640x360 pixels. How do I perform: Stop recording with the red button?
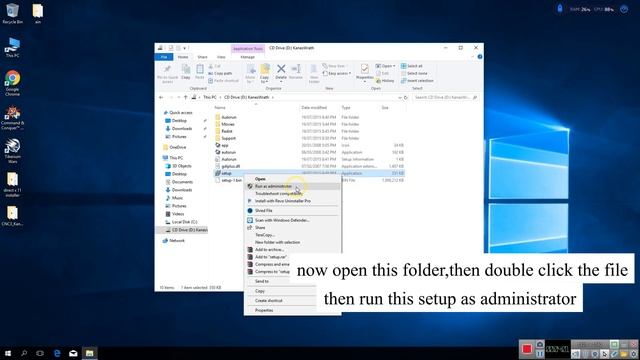click(527, 349)
